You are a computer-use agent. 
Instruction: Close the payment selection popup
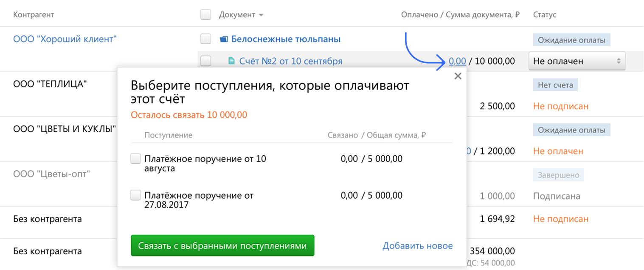[x=458, y=76]
